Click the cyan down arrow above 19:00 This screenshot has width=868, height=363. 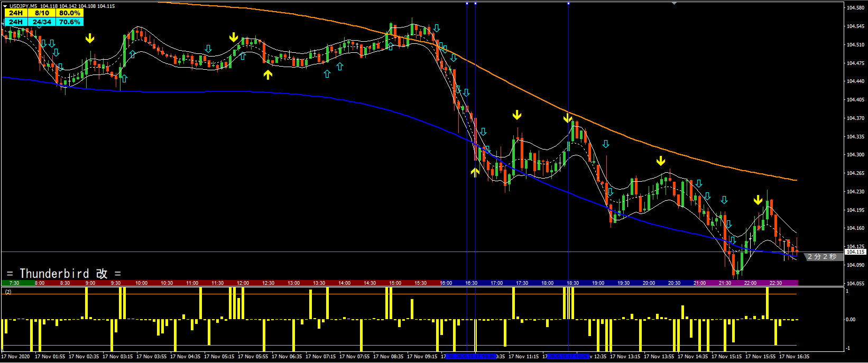[606, 144]
